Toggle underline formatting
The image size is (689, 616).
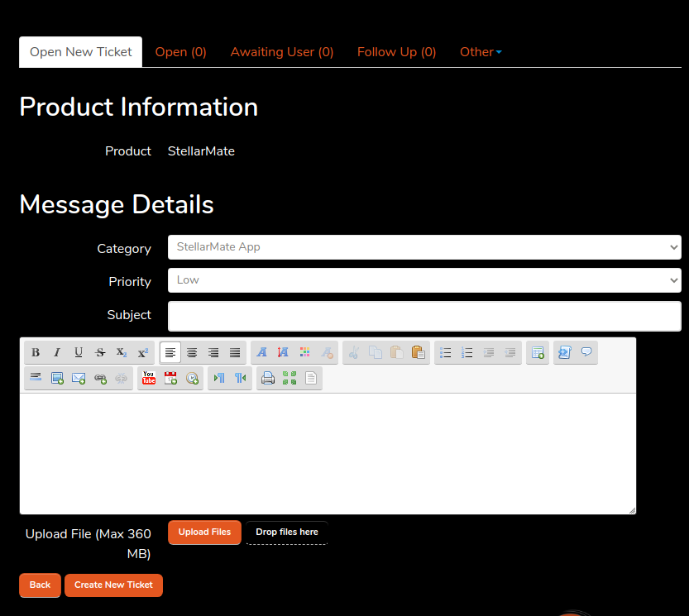tap(79, 352)
